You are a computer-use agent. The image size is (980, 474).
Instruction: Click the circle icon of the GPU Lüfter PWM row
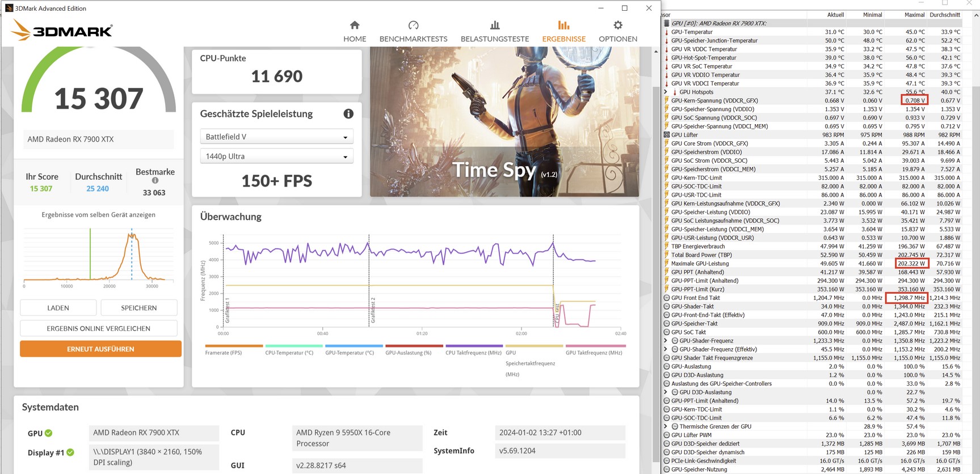667,435
